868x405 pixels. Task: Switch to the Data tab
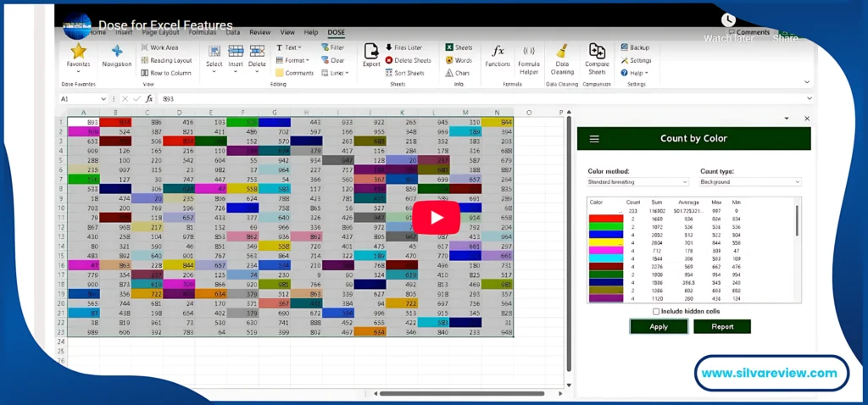click(233, 33)
